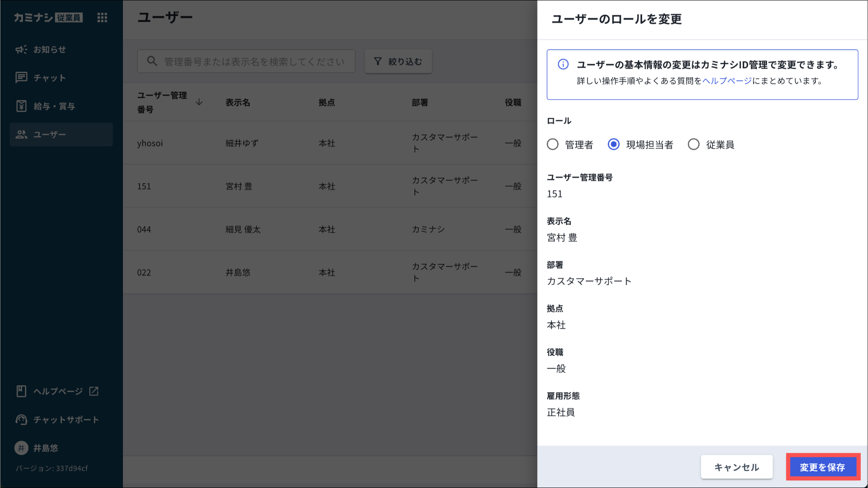Click the キャンセル button

pyautogui.click(x=737, y=467)
